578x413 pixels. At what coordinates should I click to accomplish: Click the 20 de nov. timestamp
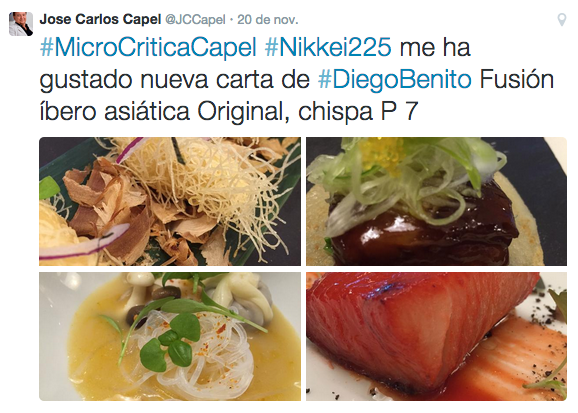pos(268,19)
